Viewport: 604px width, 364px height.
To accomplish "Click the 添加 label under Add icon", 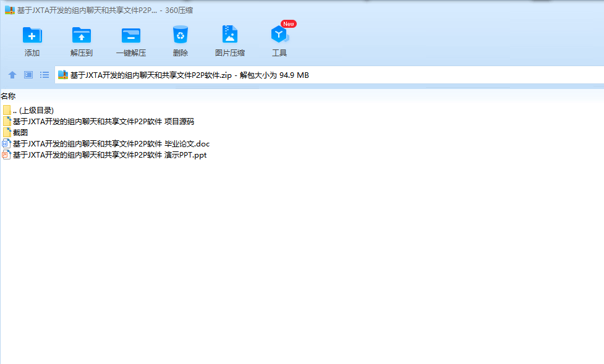I will coord(32,53).
